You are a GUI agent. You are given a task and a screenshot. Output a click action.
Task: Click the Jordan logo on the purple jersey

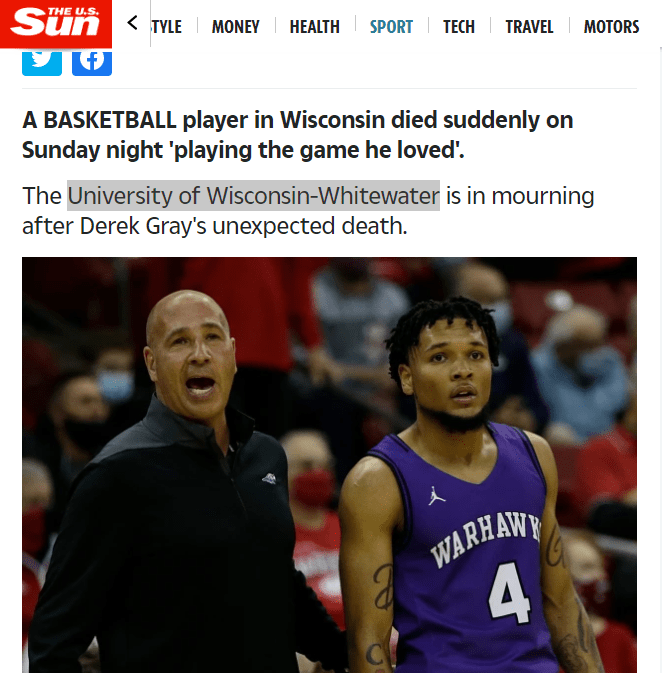[x=436, y=496]
